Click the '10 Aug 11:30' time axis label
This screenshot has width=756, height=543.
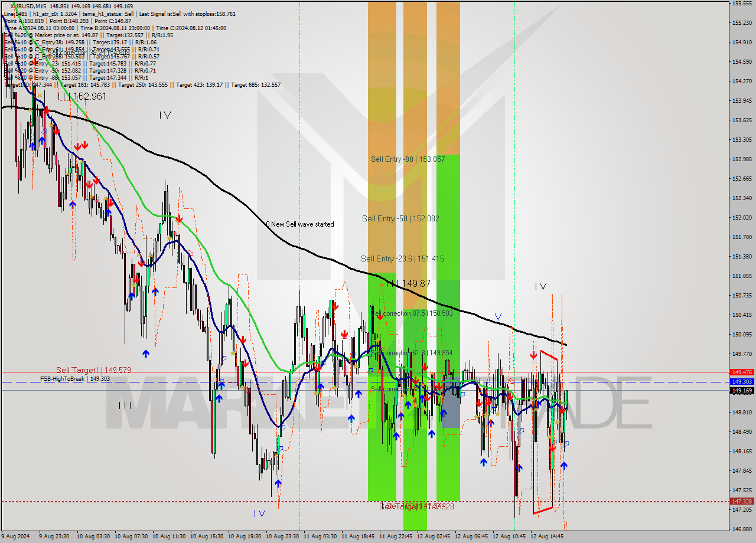tap(169, 537)
